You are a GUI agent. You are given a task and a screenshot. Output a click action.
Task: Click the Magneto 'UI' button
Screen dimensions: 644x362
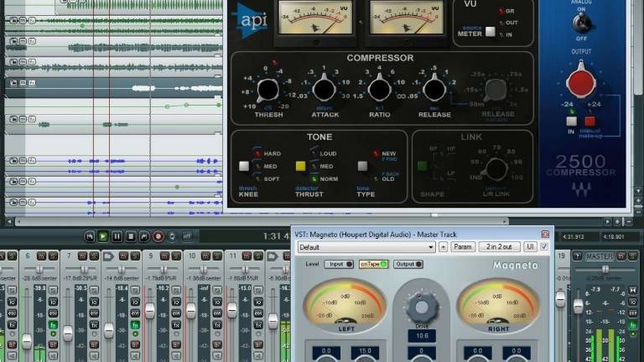[x=530, y=247]
